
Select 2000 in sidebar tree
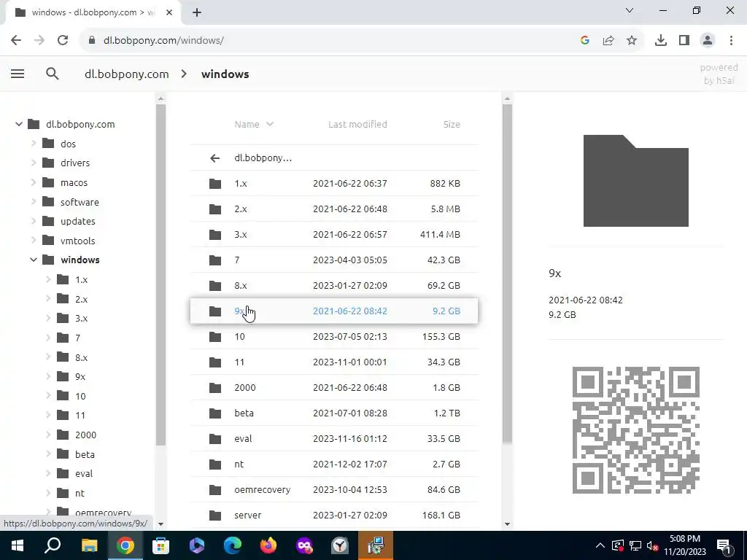coord(86,435)
